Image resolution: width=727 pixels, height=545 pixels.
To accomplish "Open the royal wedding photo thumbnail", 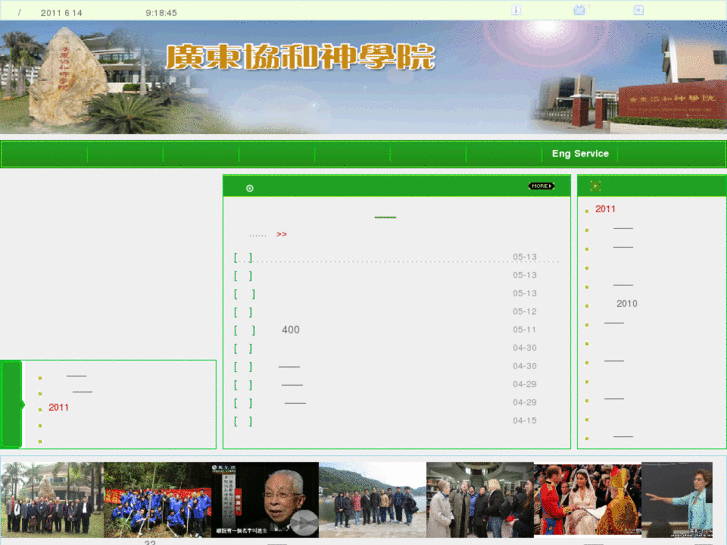I will pos(587,499).
